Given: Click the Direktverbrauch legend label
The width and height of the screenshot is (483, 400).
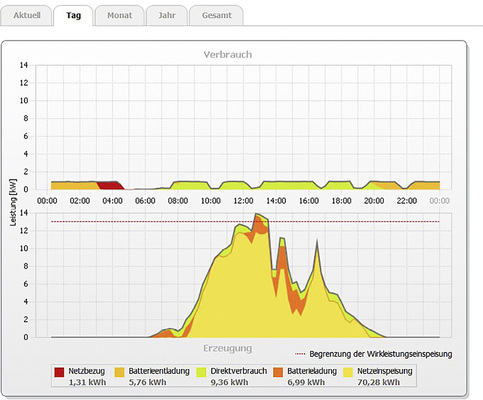Looking at the screenshot, I should [239, 371].
